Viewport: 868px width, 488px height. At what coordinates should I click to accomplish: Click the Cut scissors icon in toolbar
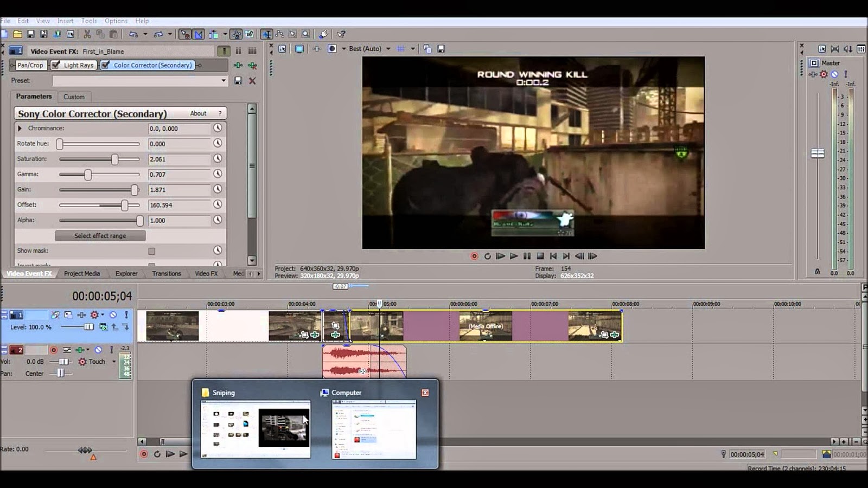pos(87,34)
